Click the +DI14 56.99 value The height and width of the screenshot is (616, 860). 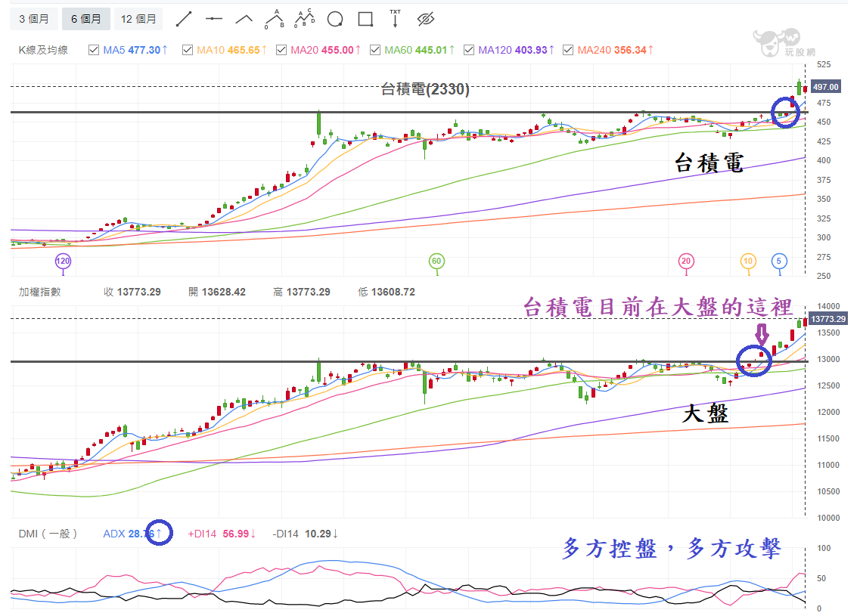pos(222,534)
